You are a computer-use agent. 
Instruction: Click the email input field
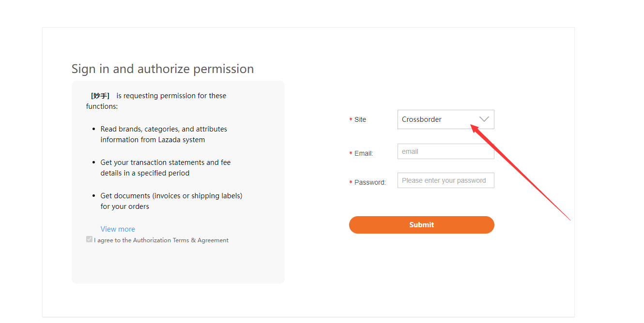[445, 151]
